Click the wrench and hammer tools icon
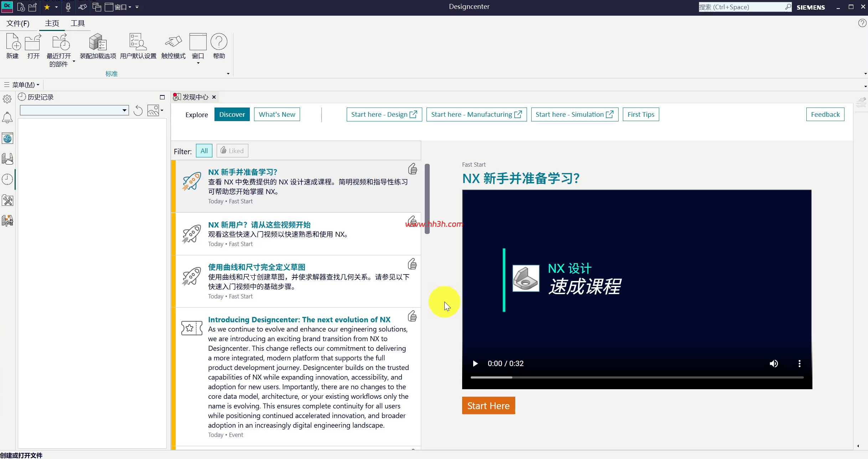868x459 pixels. [x=7, y=200]
